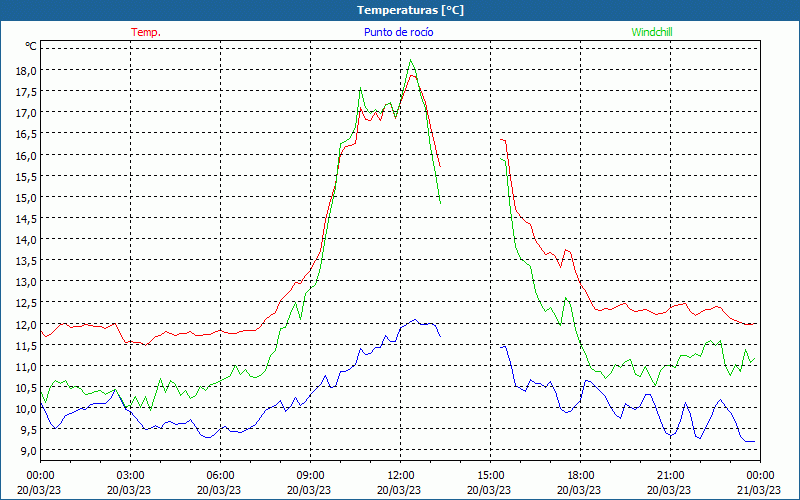Click the "°C" unit label on the y-axis
800x500 pixels.
tap(31, 46)
